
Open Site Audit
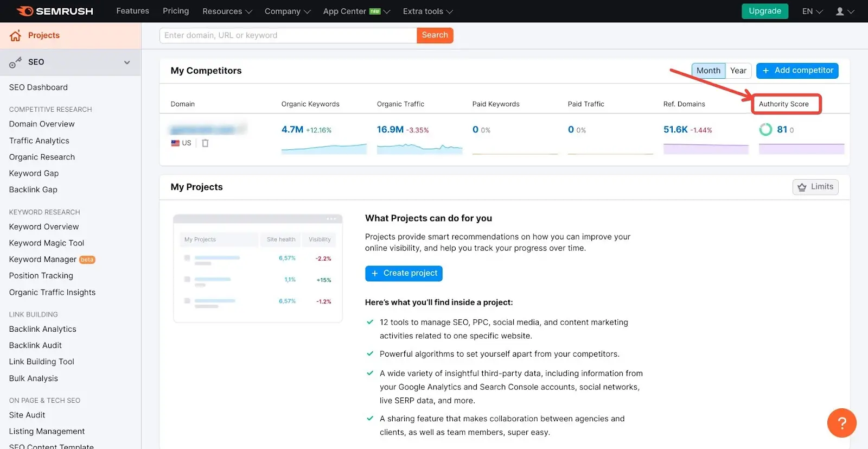[27, 415]
